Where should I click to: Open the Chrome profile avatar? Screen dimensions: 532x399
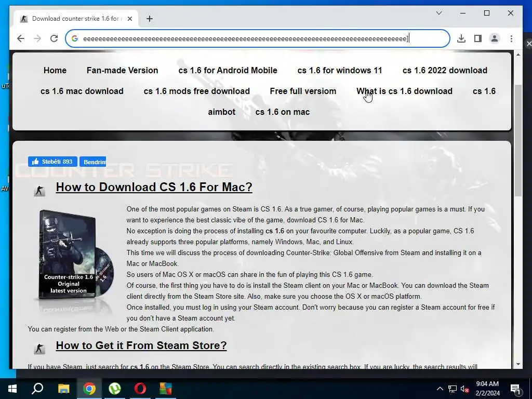[495, 38]
